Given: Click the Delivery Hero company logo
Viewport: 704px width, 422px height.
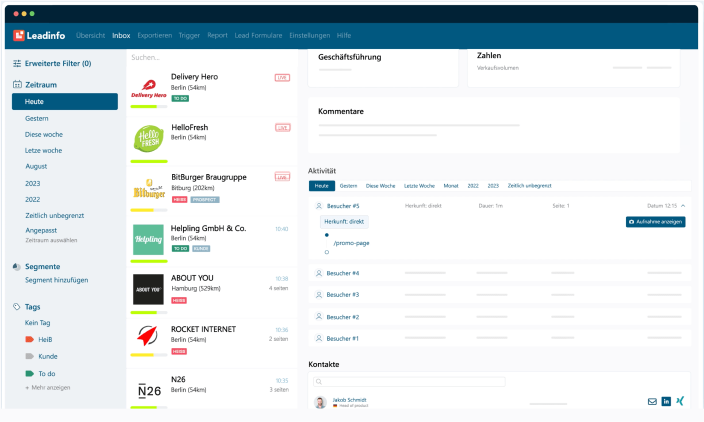Looking at the screenshot, I should [x=149, y=88].
